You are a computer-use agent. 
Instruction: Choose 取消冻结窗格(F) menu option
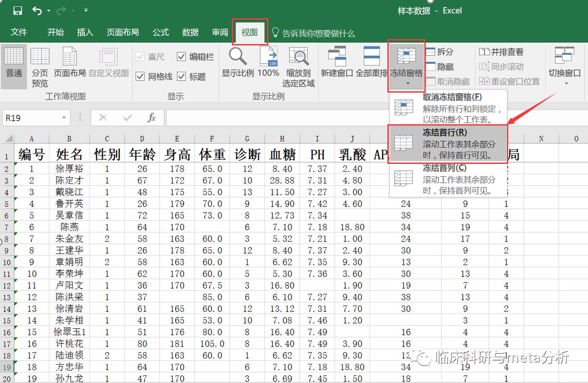pos(448,108)
